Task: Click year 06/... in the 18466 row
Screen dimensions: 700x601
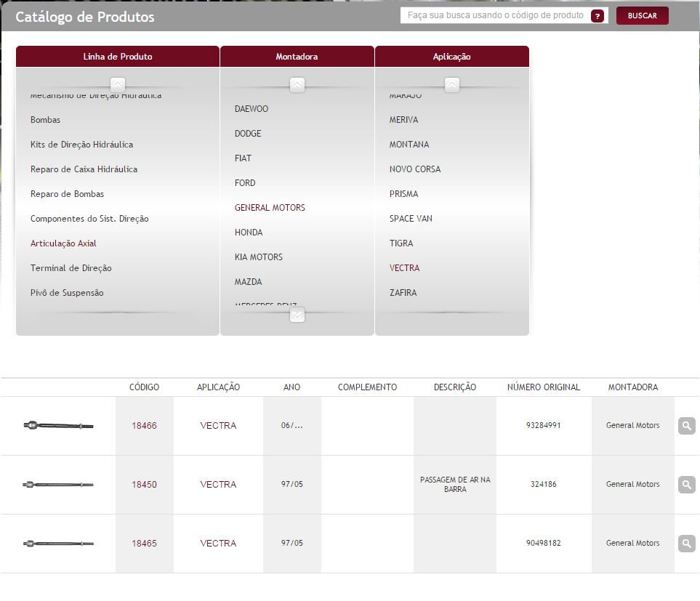Action: 292,426
